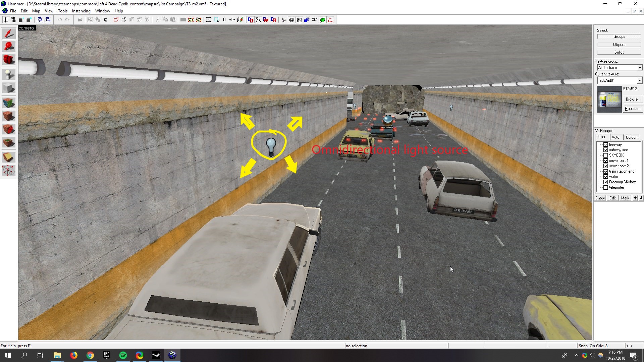Screen dimensions: 644x362
Task: Switch to the Cordon visgroups tab
Action: pyautogui.click(x=631, y=137)
